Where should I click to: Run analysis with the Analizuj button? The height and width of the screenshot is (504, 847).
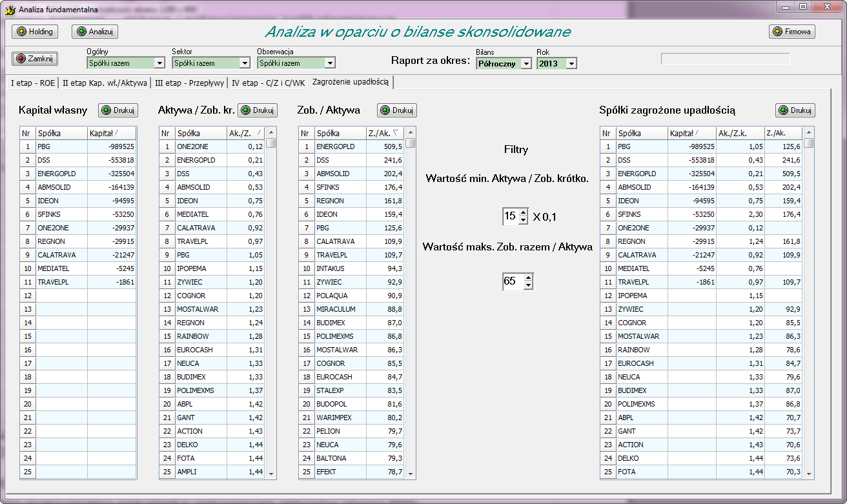(x=95, y=31)
